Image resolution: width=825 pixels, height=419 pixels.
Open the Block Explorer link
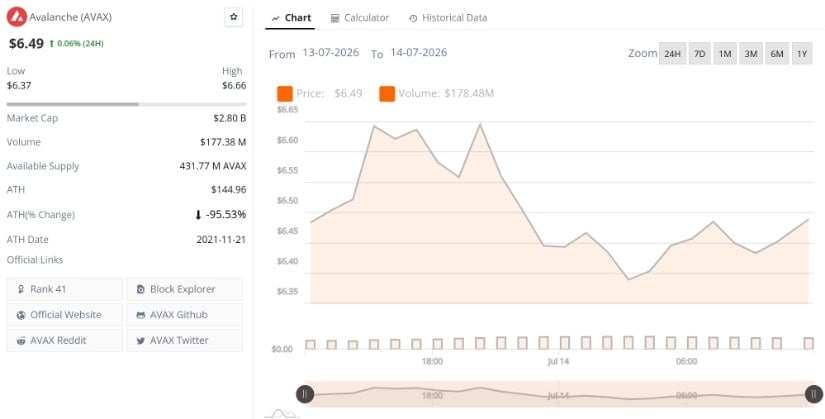coord(184,289)
